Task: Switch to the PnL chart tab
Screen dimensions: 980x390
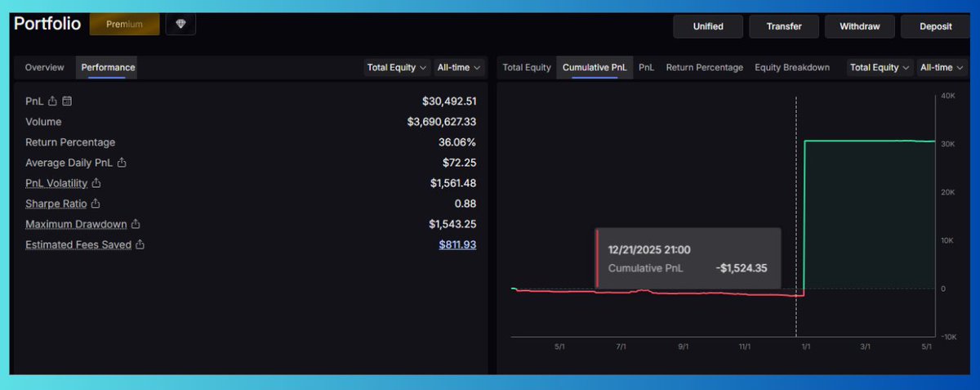Action: click(646, 68)
